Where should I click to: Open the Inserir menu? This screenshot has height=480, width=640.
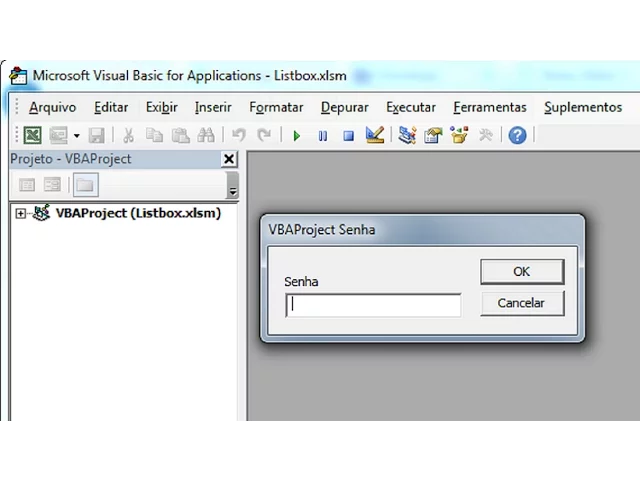coord(213,107)
